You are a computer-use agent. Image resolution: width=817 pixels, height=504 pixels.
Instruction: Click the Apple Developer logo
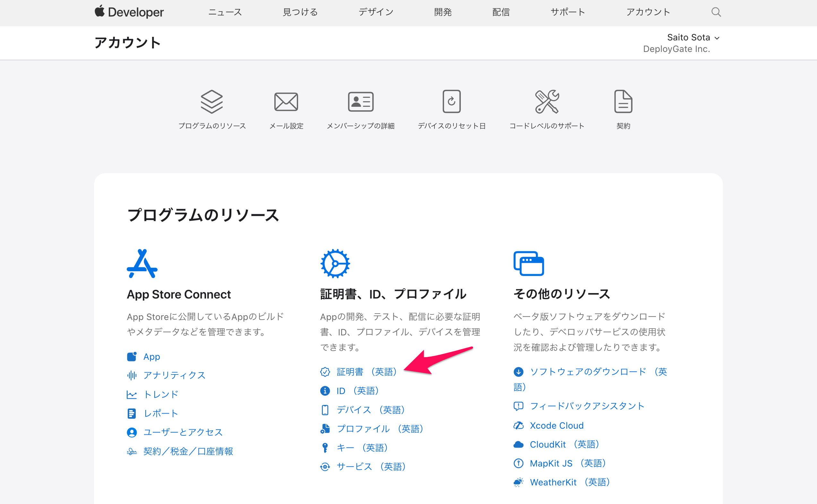click(129, 12)
